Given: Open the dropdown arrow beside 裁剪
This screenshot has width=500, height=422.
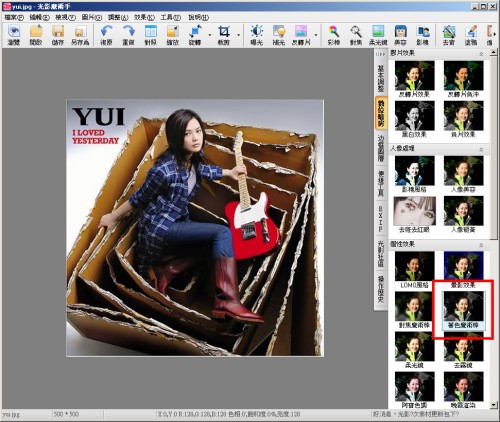Looking at the screenshot, I should click(x=239, y=35).
